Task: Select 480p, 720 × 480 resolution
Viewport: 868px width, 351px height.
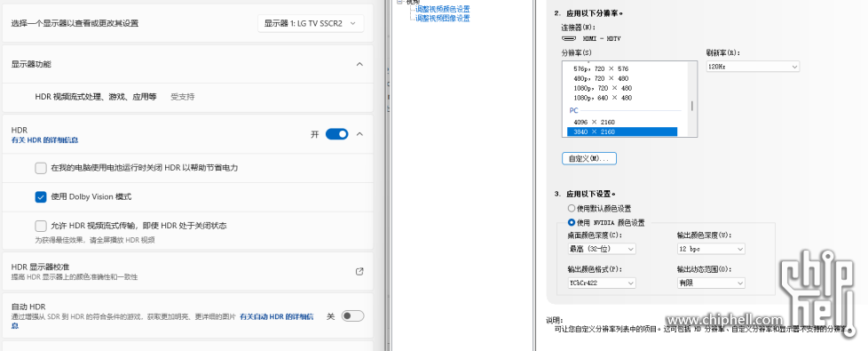Action: [601, 78]
